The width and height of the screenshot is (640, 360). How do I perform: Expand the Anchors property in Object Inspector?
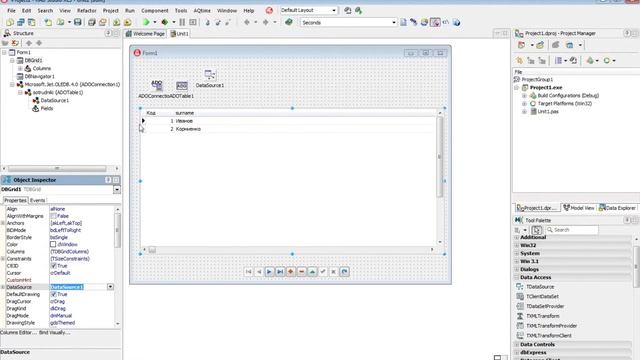[x=3, y=223]
